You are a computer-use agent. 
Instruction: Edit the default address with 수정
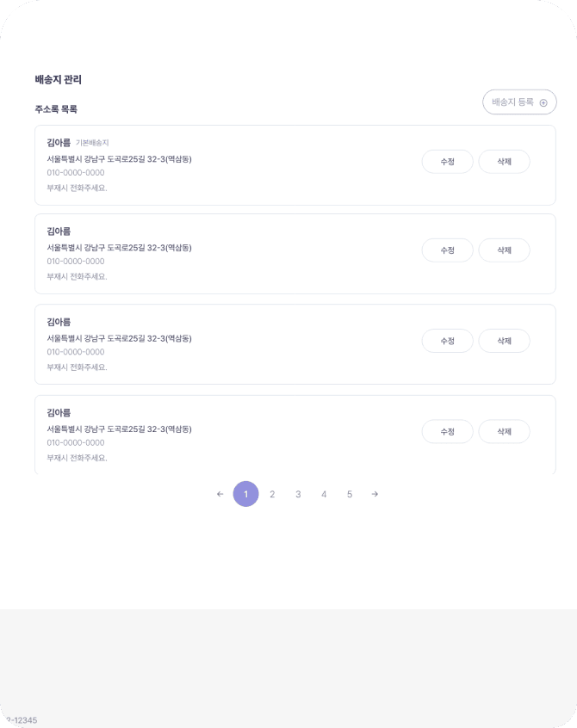point(447,162)
